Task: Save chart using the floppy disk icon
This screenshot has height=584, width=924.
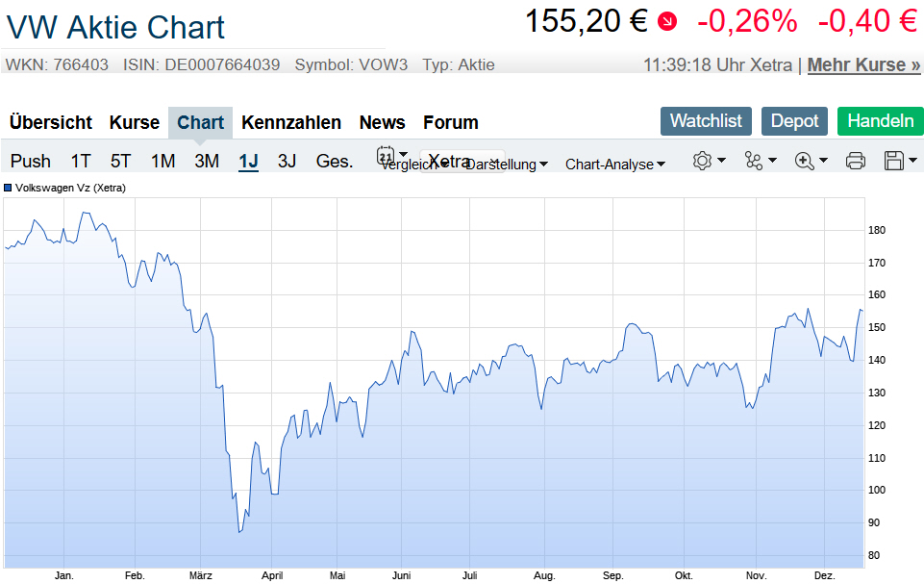Action: point(894,161)
